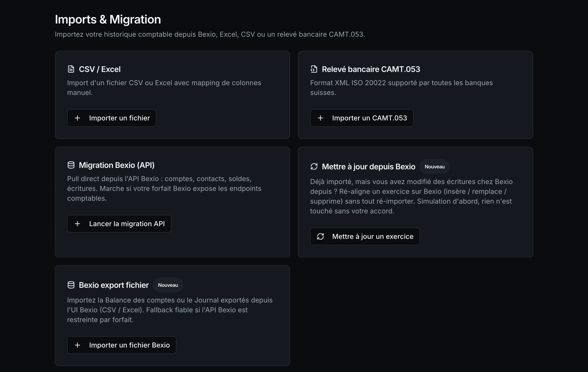Click the Nouveau badge on Mettre à jour depuis Bexio

click(435, 167)
